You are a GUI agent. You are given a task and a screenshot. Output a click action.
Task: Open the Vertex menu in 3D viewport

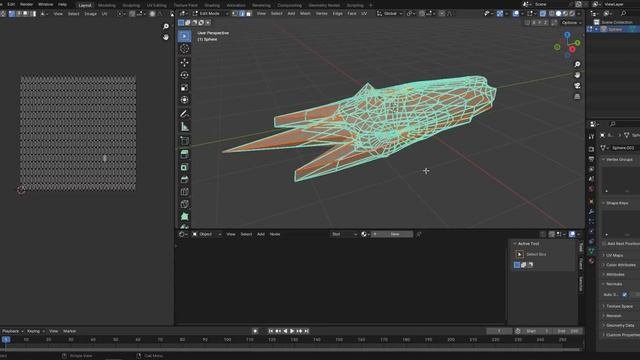[x=322, y=13]
